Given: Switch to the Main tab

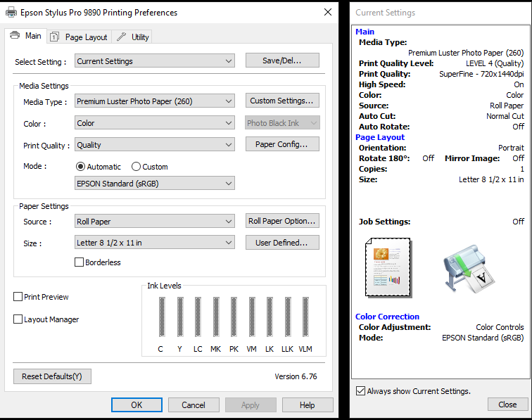Looking at the screenshot, I should (x=26, y=36).
